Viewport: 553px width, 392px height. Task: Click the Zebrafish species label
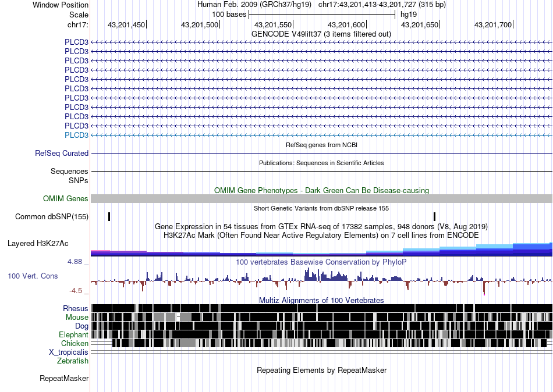pyautogui.click(x=73, y=361)
